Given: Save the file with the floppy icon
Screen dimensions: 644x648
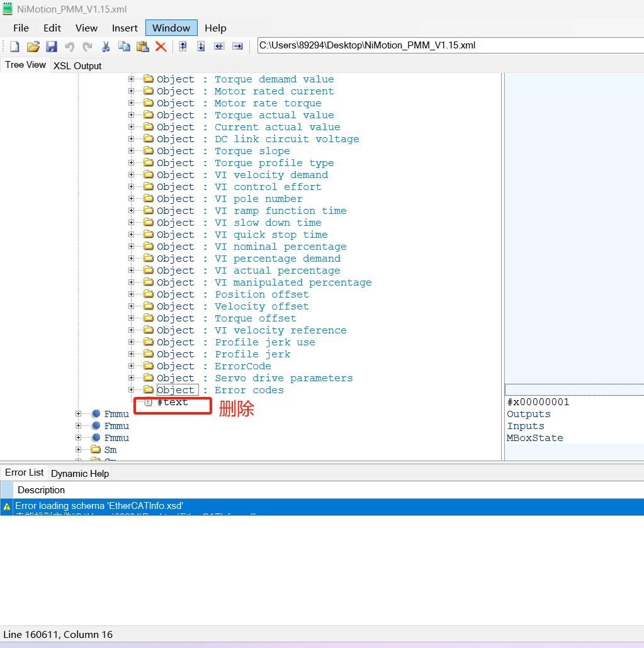Looking at the screenshot, I should click(x=51, y=47).
